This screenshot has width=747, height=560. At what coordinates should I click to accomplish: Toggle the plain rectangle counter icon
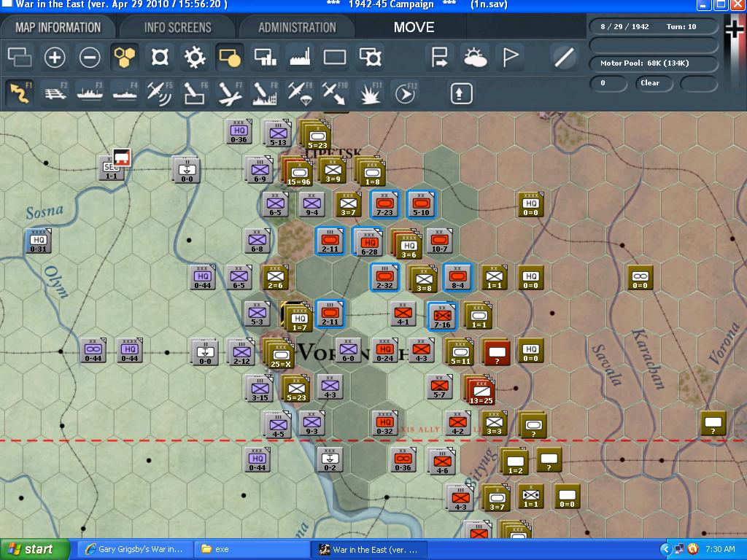[334, 58]
